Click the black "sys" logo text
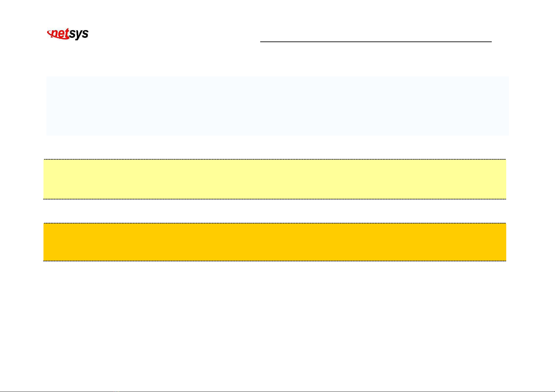 [x=79, y=35]
